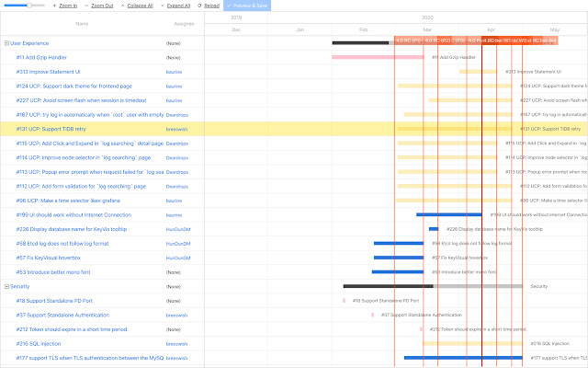588x368 pixels.
Task: Open issue #212 Token should expire
Action: (72, 329)
